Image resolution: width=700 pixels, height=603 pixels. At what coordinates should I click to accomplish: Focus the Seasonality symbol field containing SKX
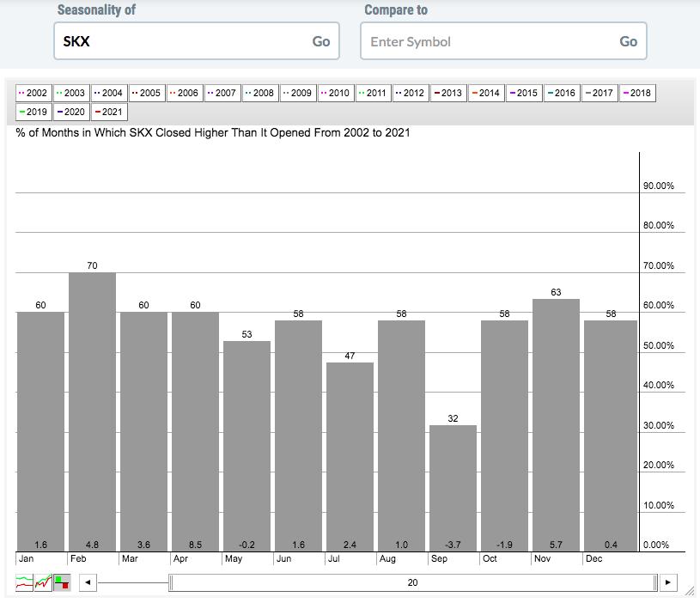click(x=180, y=41)
